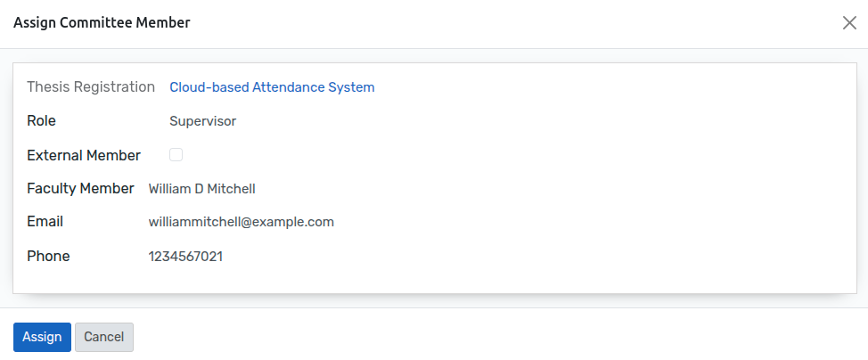
Task: Click the Assign Committee Member dialog title
Action: [102, 23]
